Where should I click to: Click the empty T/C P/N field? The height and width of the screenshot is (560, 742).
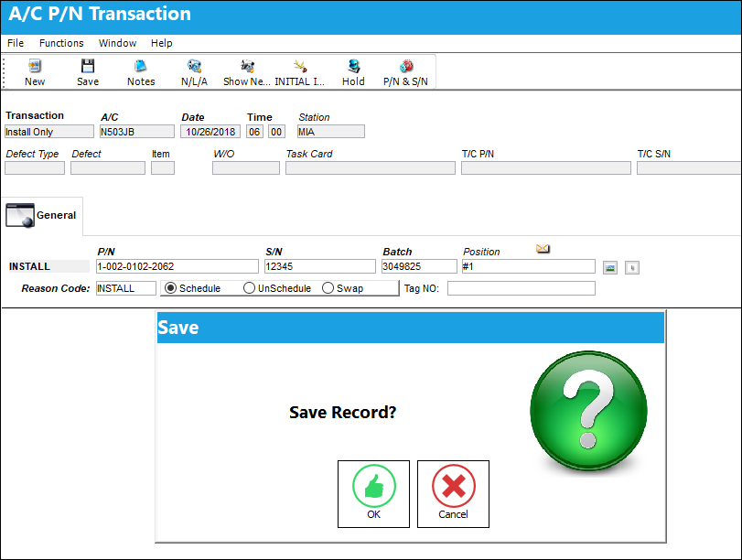point(546,168)
